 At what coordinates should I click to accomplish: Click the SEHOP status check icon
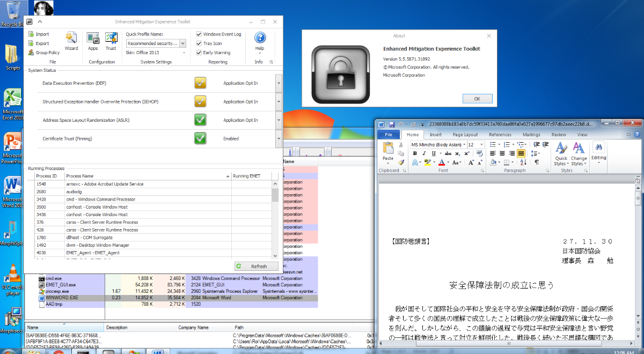point(200,101)
